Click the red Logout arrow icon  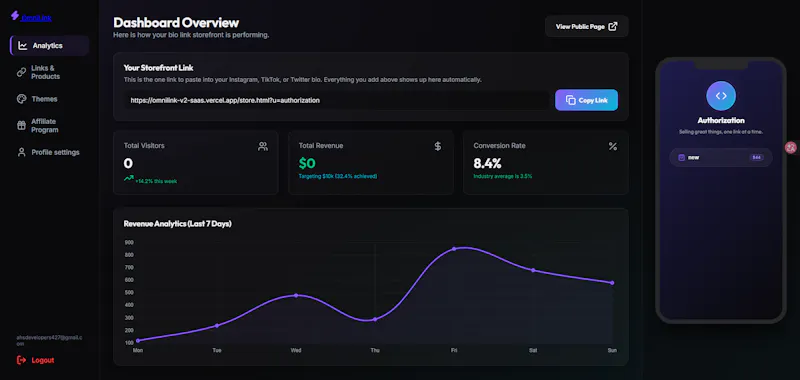click(x=21, y=360)
